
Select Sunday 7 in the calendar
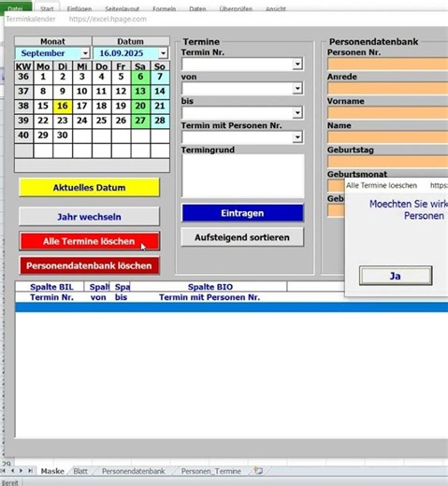160,77
